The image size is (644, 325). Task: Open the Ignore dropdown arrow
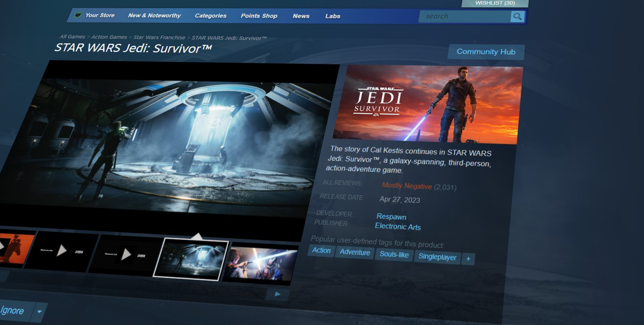click(x=40, y=311)
